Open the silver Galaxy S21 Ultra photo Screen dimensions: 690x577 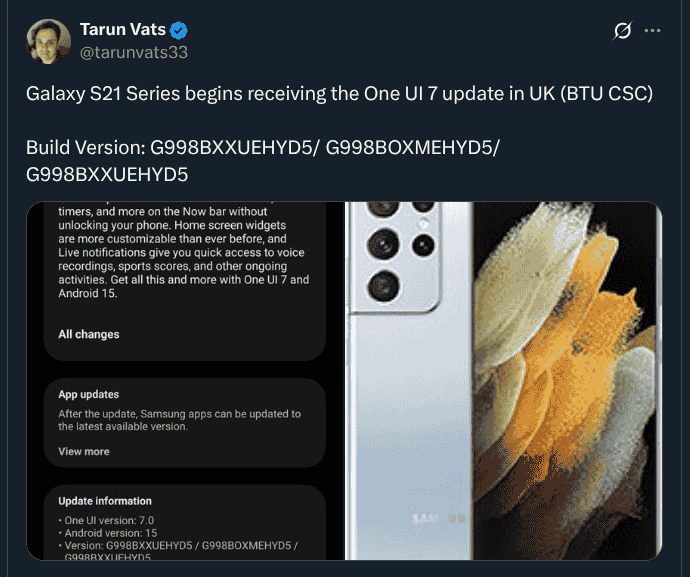pyautogui.click(x=503, y=381)
